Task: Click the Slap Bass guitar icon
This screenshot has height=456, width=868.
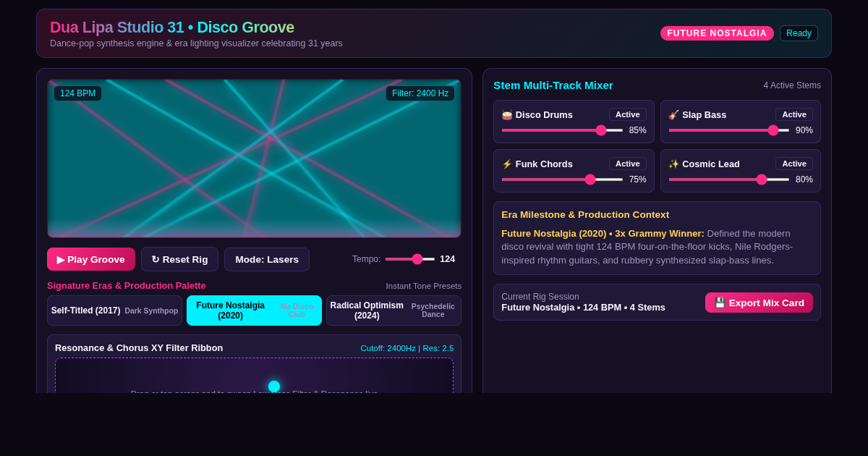Action: click(x=673, y=114)
